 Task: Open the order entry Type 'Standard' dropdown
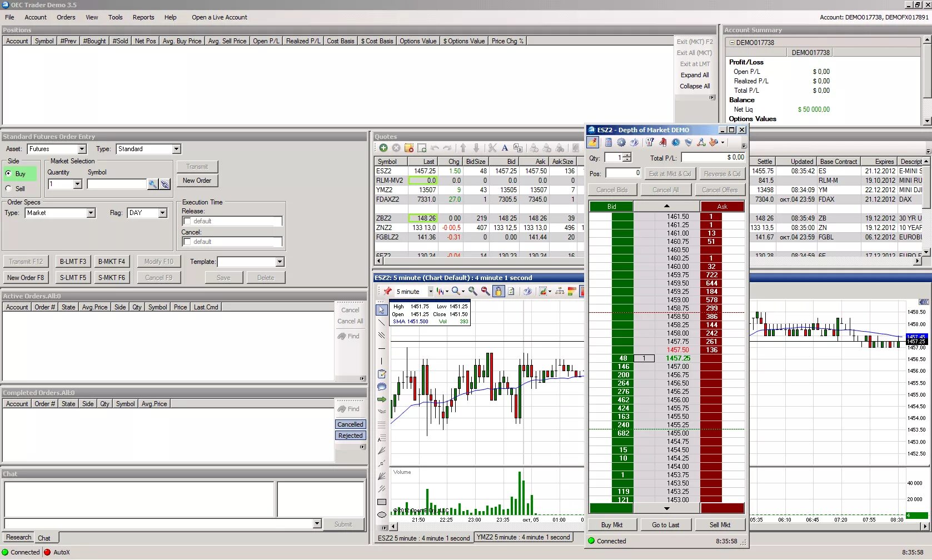[176, 149]
